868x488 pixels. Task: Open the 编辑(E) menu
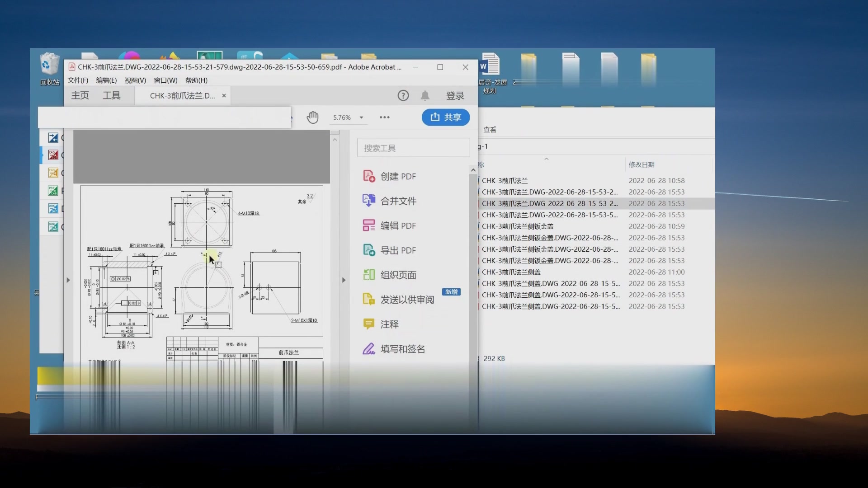[x=106, y=80]
